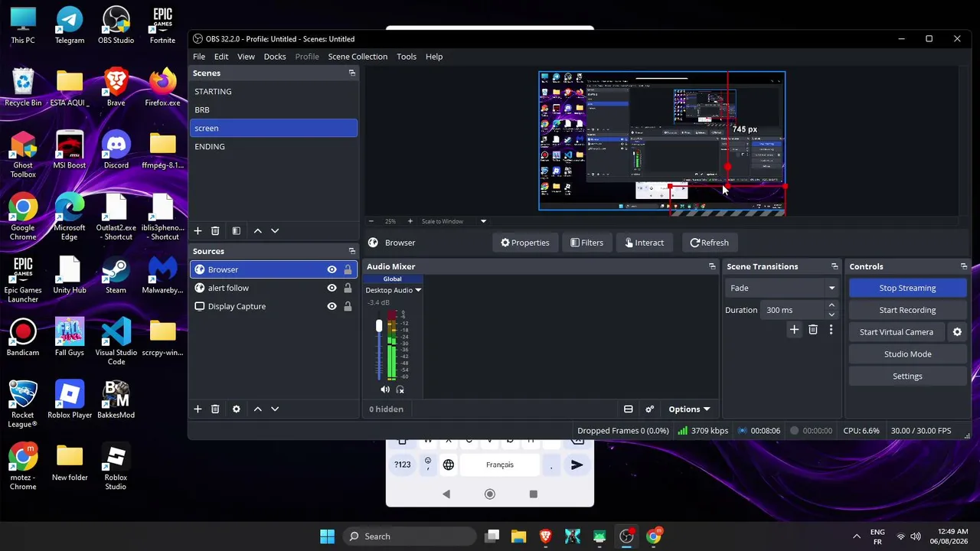Expand the Fade transition dropdown
Screen dimensions: 980x551
(831, 288)
